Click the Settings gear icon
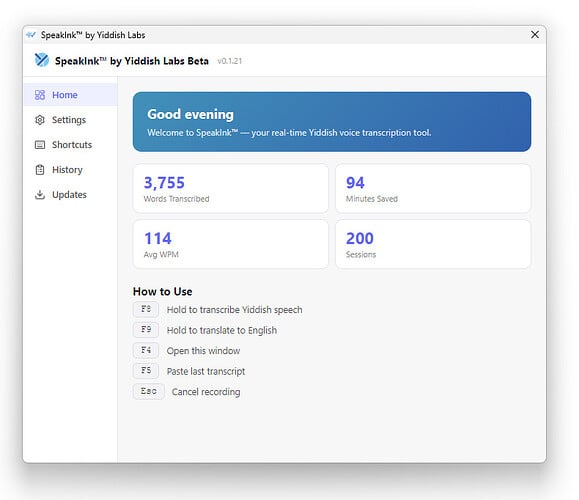 [40, 120]
